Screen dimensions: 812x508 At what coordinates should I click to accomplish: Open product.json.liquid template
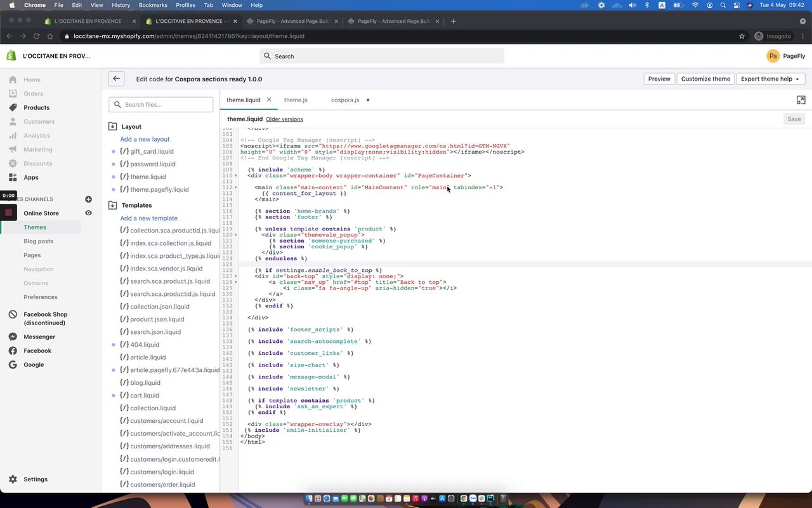157,319
